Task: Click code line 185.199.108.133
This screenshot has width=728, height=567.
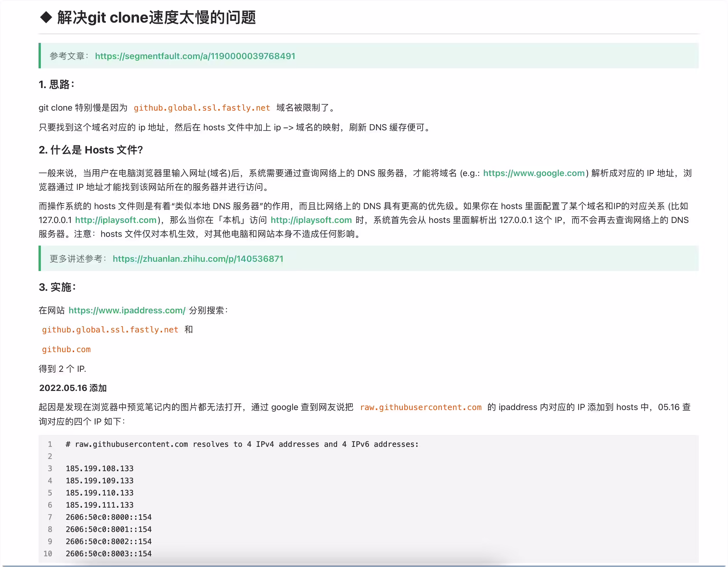Action: [100, 469]
